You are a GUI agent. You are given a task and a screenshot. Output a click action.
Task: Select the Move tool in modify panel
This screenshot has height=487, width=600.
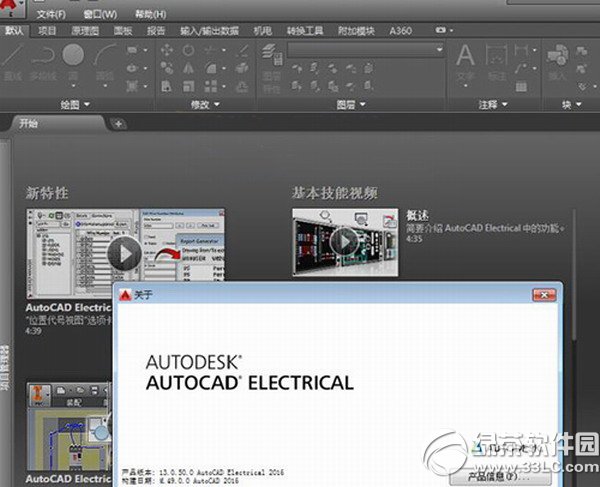point(167,50)
